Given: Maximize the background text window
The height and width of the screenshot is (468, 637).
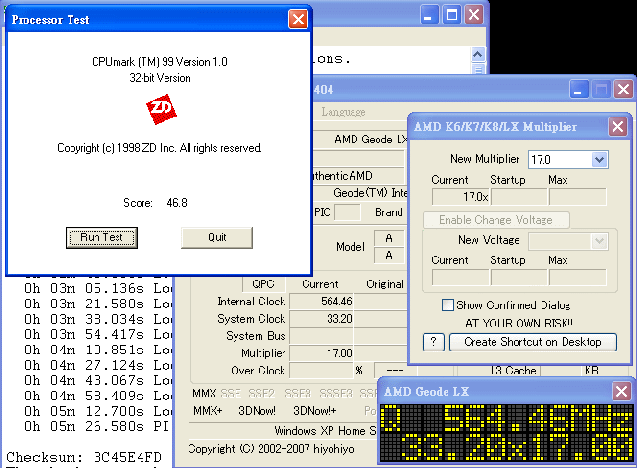Looking at the screenshot, I should tap(451, 15).
